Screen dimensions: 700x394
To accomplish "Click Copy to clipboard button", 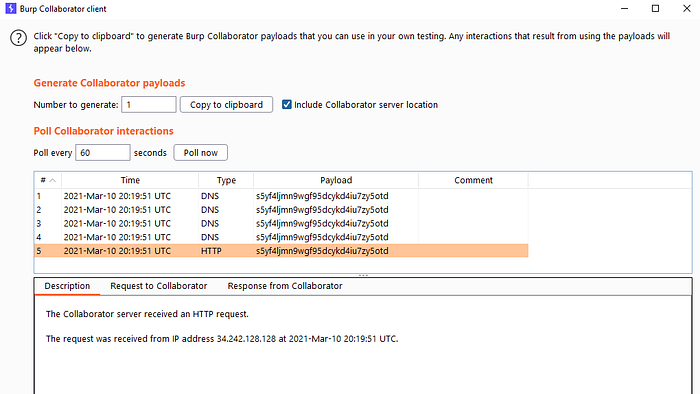I will tap(226, 105).
